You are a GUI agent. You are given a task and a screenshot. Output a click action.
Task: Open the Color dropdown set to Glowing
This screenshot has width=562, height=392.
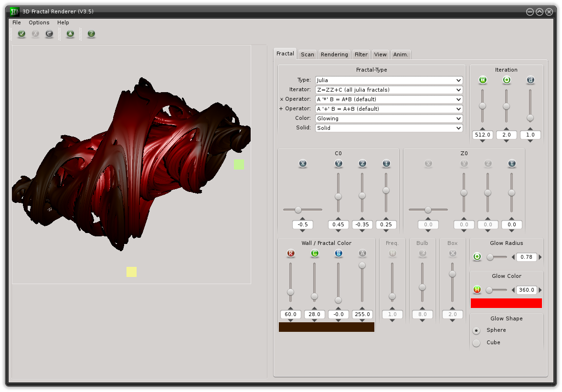pyautogui.click(x=389, y=118)
